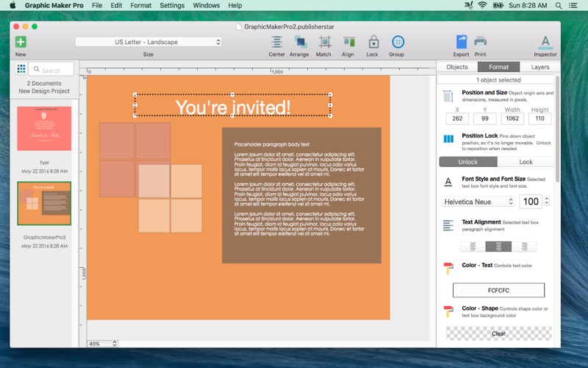The width and height of the screenshot is (588, 368).
Task: Click the Search field in sidebar
Action: (x=51, y=69)
